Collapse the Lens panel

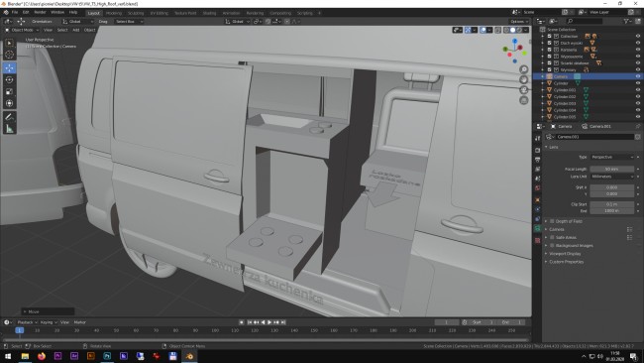[x=553, y=147]
